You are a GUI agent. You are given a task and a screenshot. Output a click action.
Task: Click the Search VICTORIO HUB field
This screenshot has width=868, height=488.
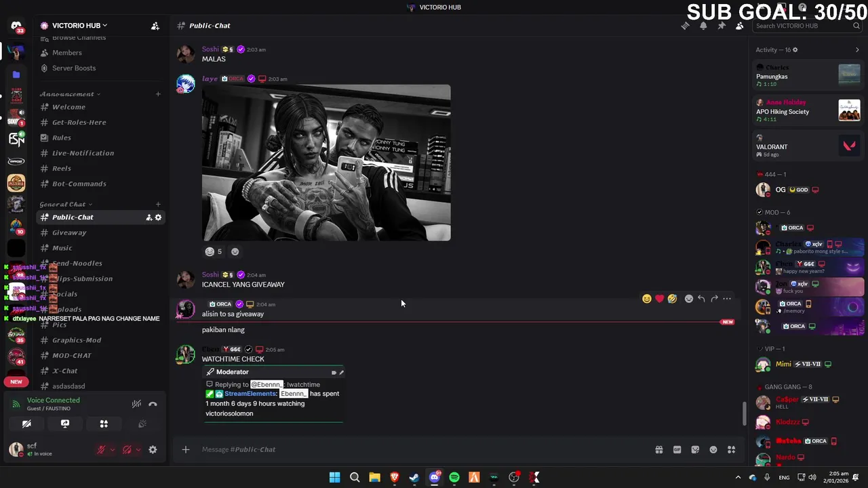click(807, 26)
